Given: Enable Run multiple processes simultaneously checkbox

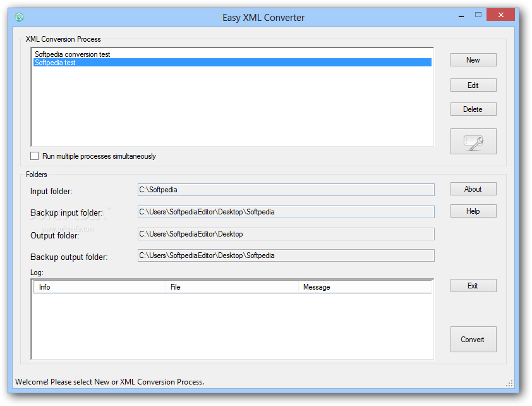Looking at the screenshot, I should pos(35,156).
